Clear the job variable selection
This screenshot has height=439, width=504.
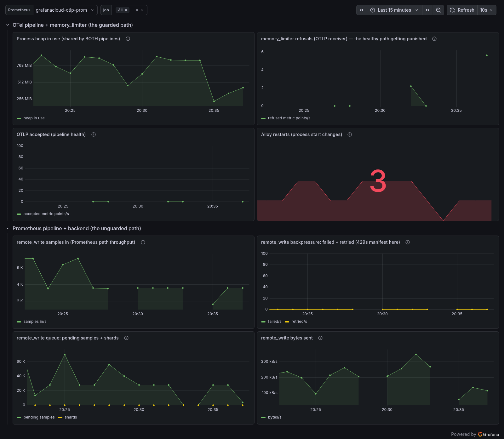click(x=137, y=10)
